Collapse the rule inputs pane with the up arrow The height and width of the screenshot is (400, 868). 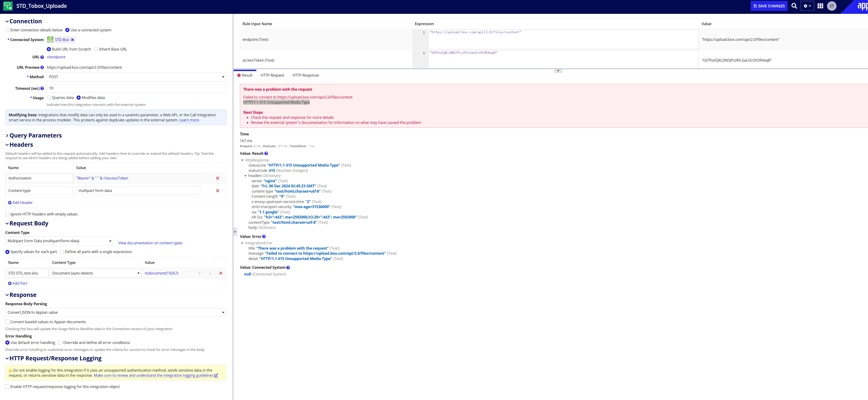click(x=558, y=71)
